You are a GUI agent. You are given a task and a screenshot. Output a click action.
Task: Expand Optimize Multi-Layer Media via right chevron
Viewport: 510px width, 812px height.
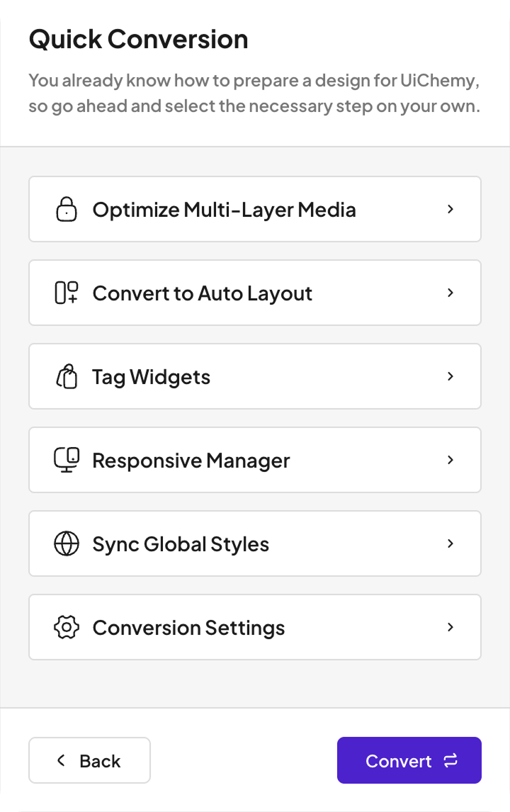pos(450,209)
